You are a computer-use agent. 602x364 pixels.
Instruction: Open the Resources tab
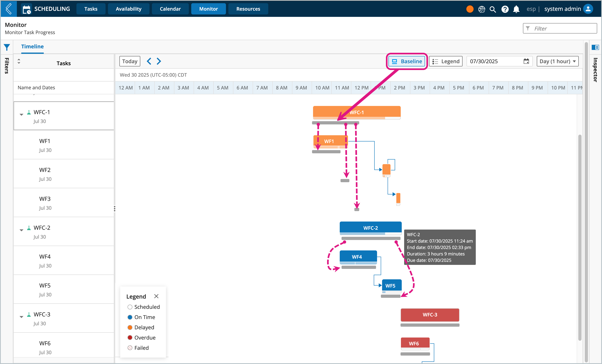click(x=248, y=9)
